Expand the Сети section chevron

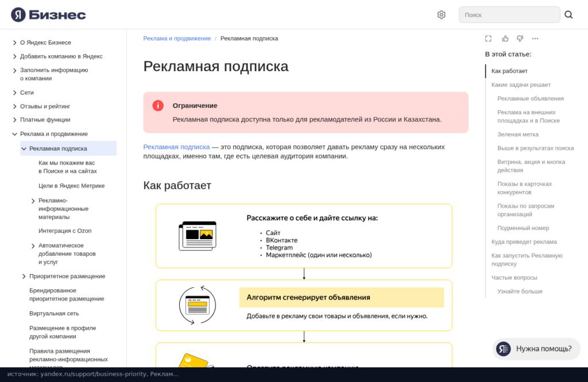[x=14, y=92]
